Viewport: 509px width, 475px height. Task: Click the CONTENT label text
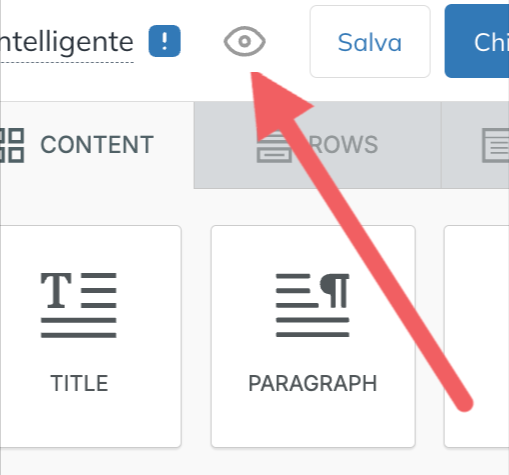(x=97, y=145)
